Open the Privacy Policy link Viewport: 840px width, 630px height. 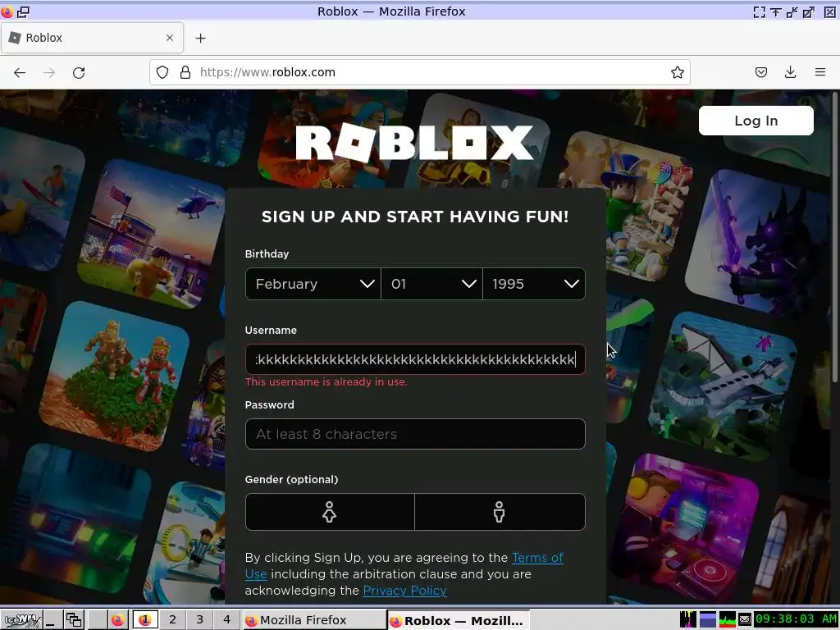(x=404, y=591)
